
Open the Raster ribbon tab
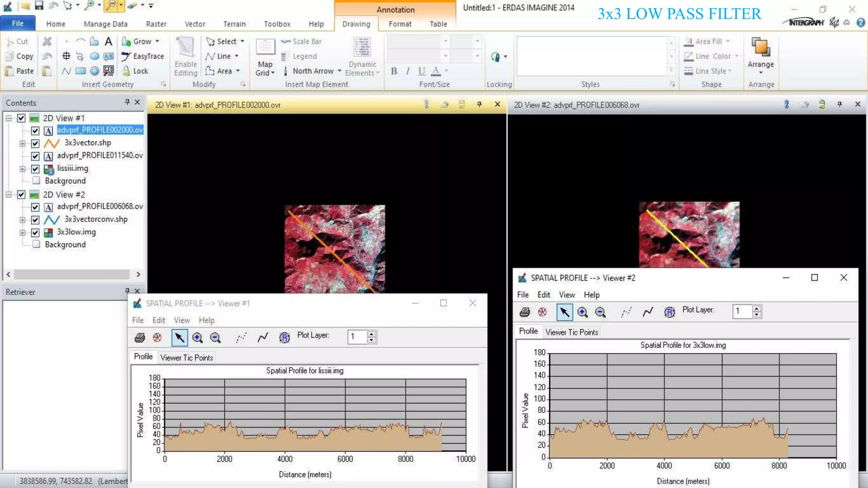click(x=156, y=24)
